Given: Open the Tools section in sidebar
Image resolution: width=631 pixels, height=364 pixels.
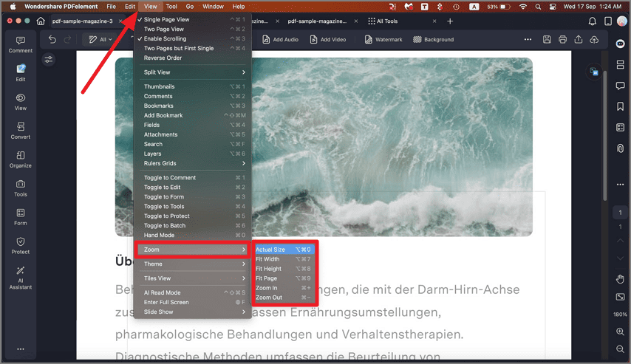Looking at the screenshot, I should [21, 188].
